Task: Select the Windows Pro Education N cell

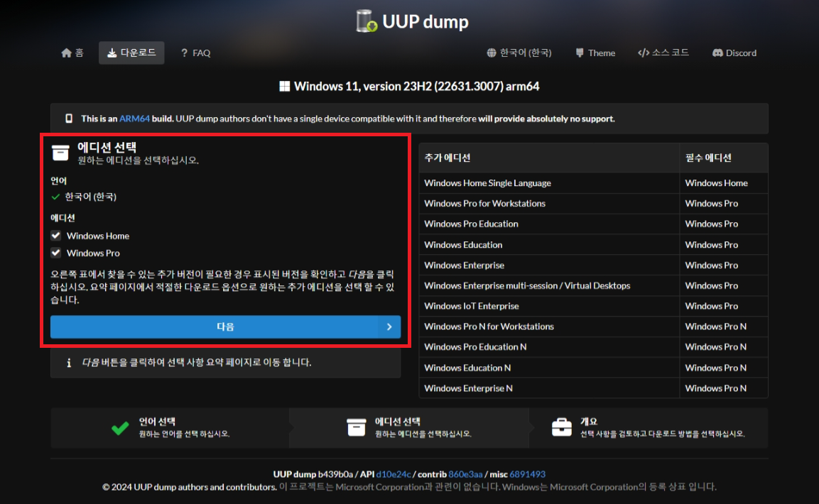Action: tap(549, 346)
